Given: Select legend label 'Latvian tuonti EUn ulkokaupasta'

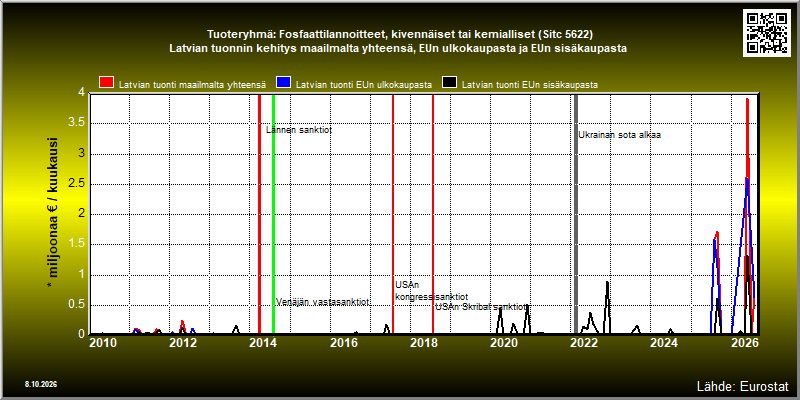Looking at the screenshot, I should (x=364, y=85).
